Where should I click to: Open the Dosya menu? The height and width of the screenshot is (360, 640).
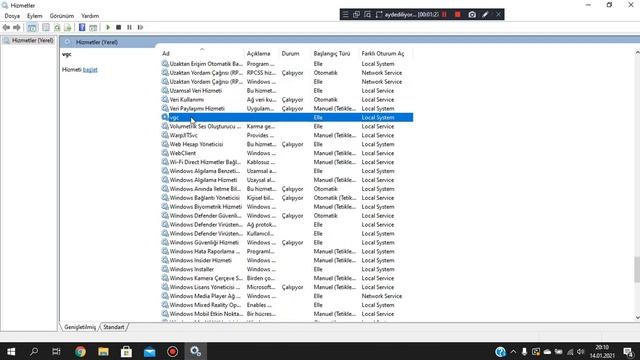(12, 16)
